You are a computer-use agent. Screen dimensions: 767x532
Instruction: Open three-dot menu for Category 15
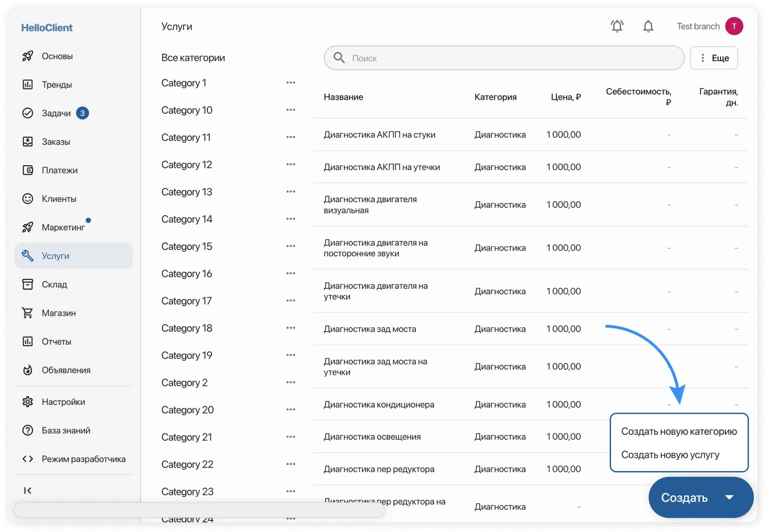291,246
